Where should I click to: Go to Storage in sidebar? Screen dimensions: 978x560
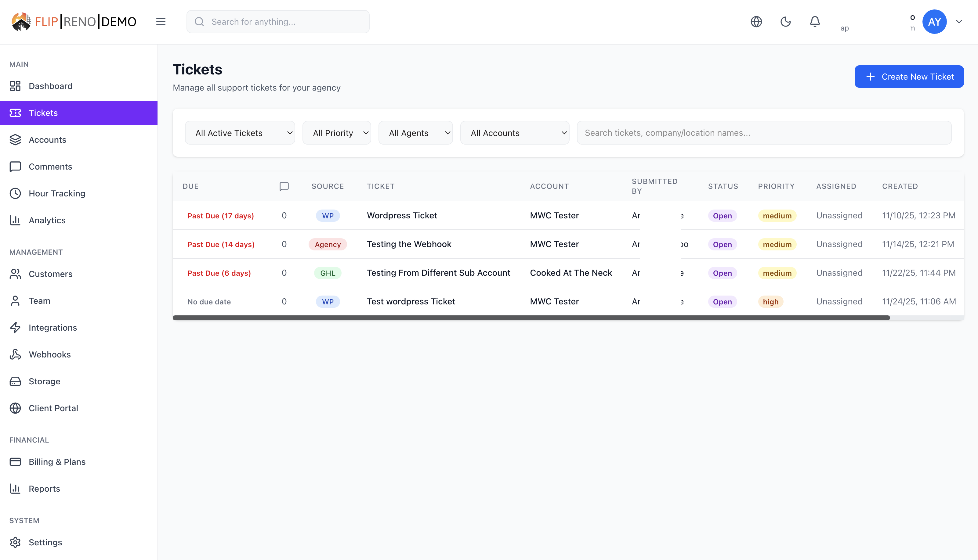44,381
